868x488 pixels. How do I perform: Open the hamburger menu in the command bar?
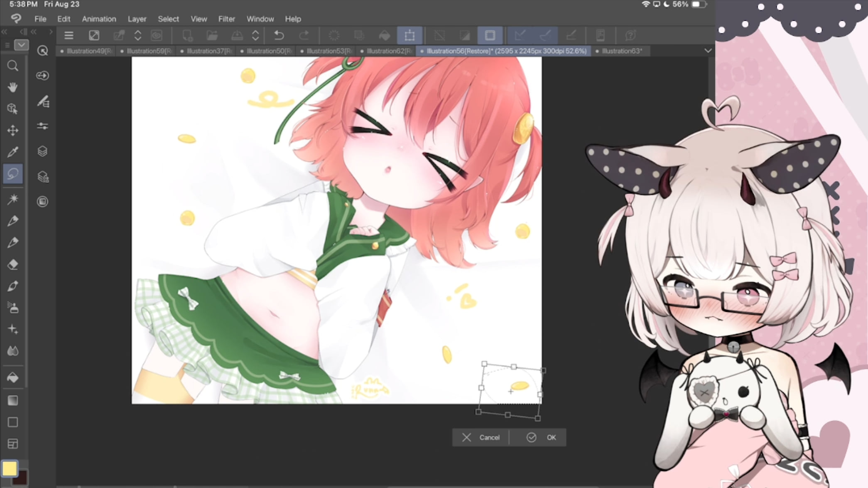coord(69,35)
